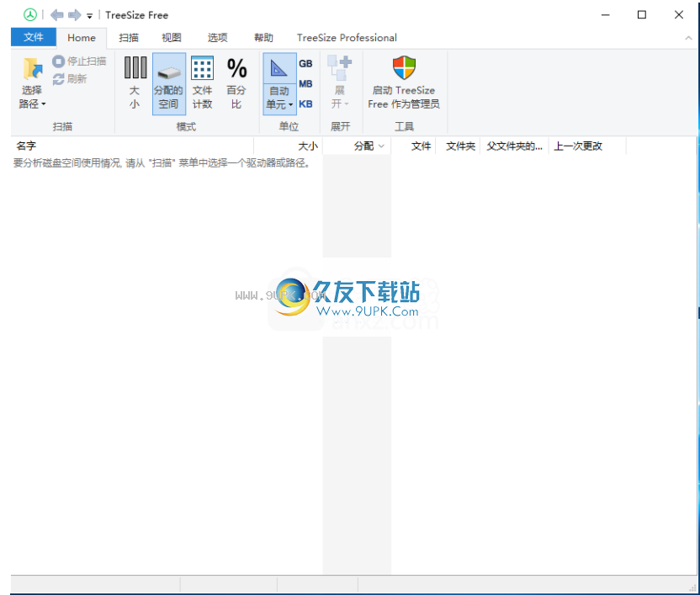This screenshot has height=595, width=700.
Task: Select the 百分比 percent mode
Action: (236, 83)
